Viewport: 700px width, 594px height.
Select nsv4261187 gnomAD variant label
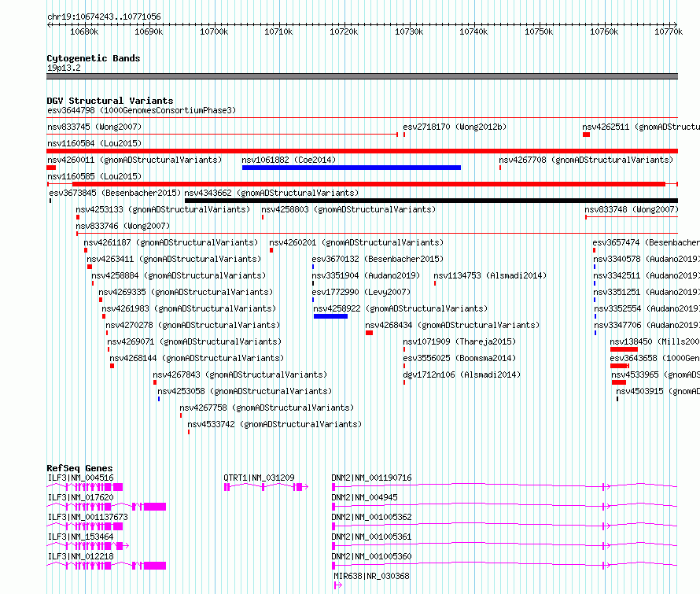pos(171,242)
